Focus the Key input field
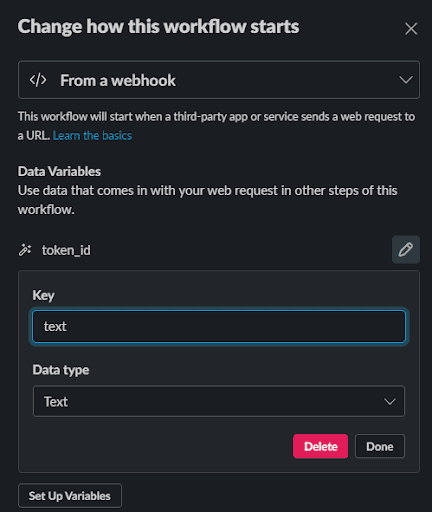 (x=219, y=326)
